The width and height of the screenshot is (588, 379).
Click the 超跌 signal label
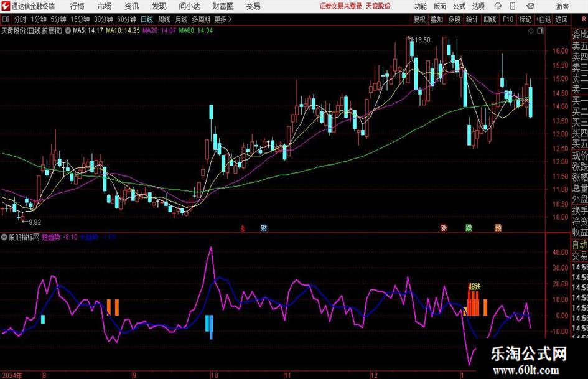[x=474, y=287]
